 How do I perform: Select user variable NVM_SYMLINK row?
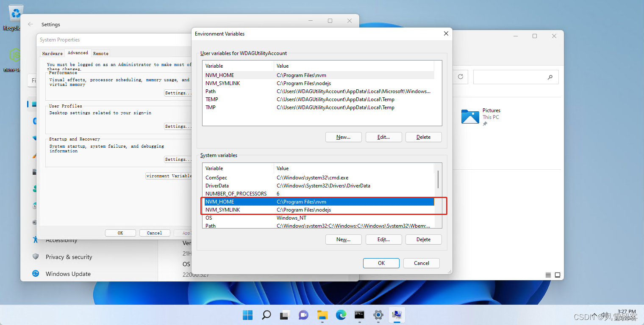coord(319,83)
